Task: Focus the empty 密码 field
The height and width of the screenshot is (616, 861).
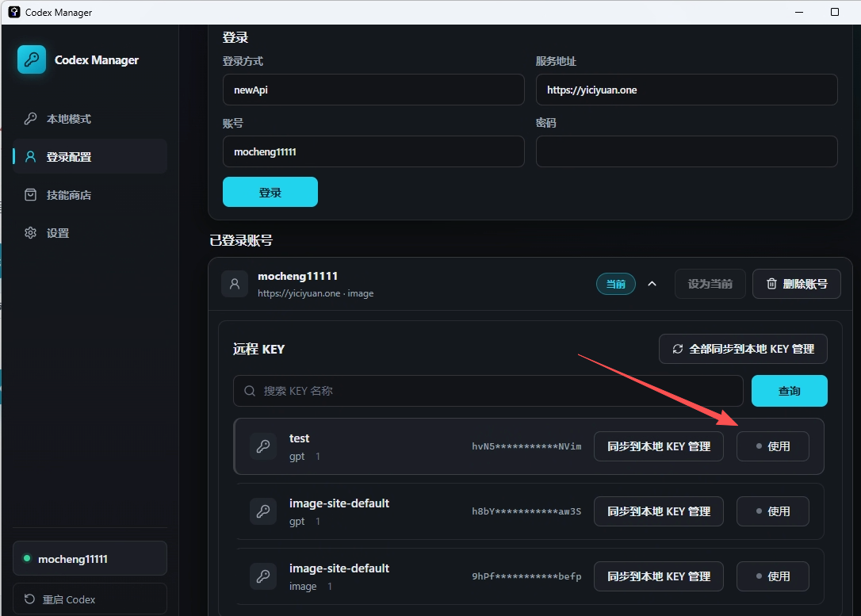Action: [x=687, y=151]
